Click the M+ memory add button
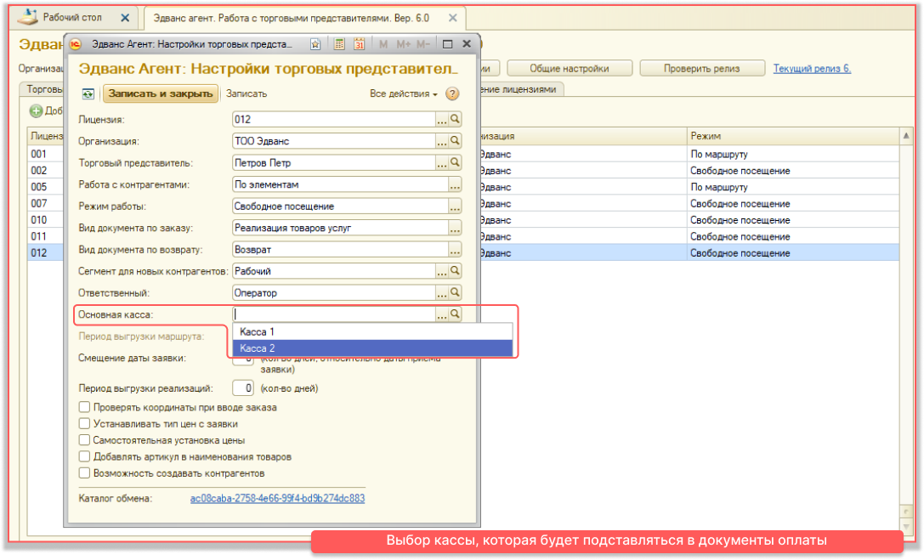 coord(404,44)
